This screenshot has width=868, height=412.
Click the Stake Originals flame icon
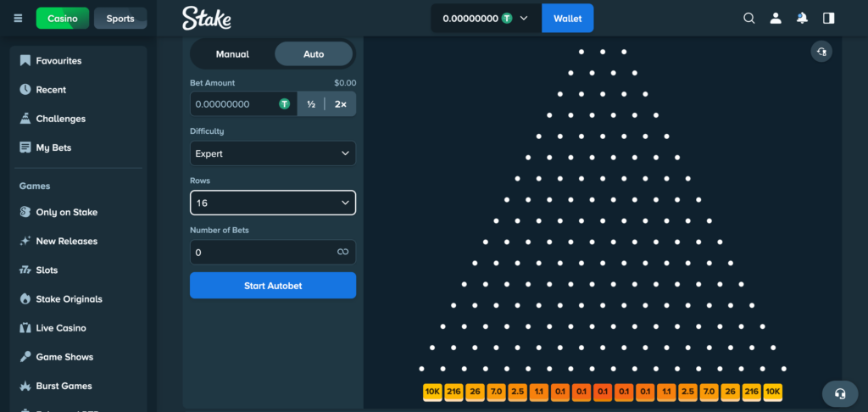coord(25,299)
